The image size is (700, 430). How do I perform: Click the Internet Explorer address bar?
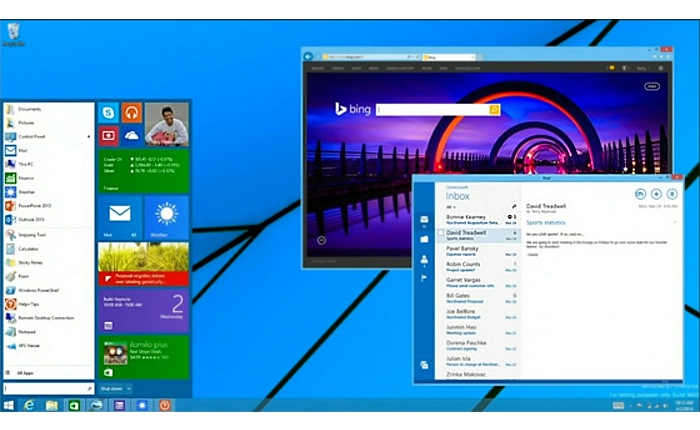click(369, 57)
